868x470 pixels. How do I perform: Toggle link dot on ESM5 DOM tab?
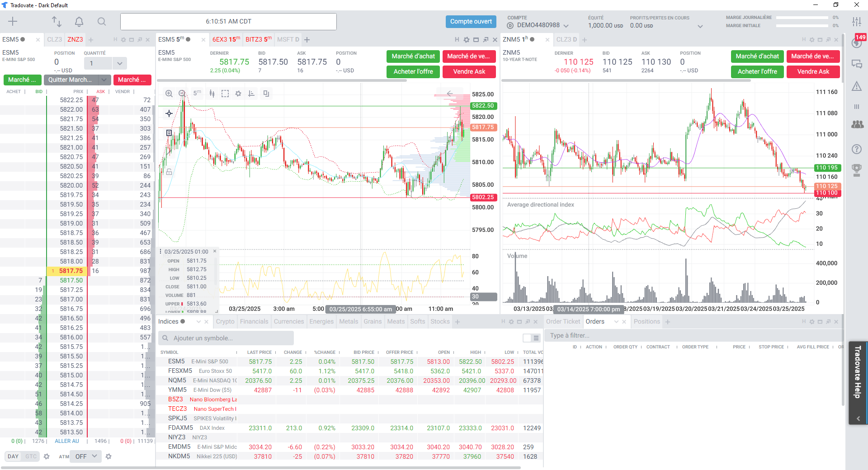click(23, 39)
